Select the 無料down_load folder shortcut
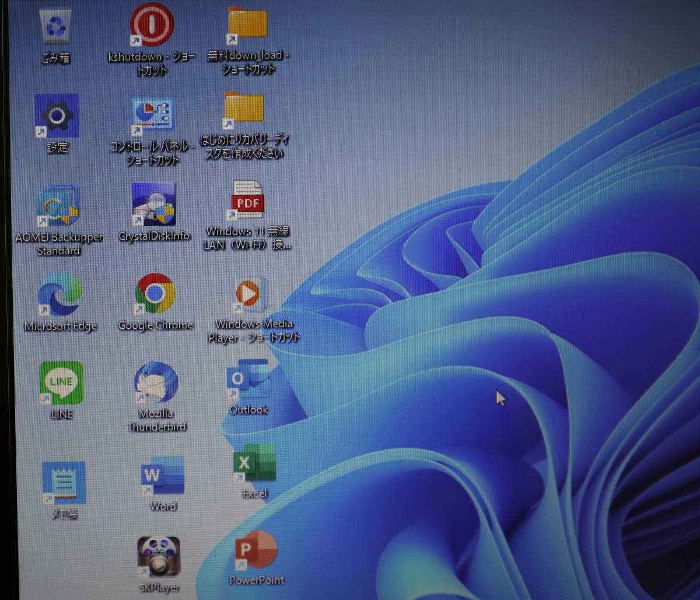This screenshot has height=600, width=700. [x=247, y=24]
